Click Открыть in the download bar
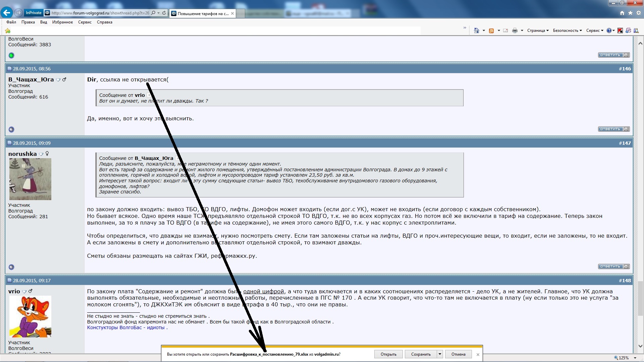The height and width of the screenshot is (362, 644). [x=388, y=354]
